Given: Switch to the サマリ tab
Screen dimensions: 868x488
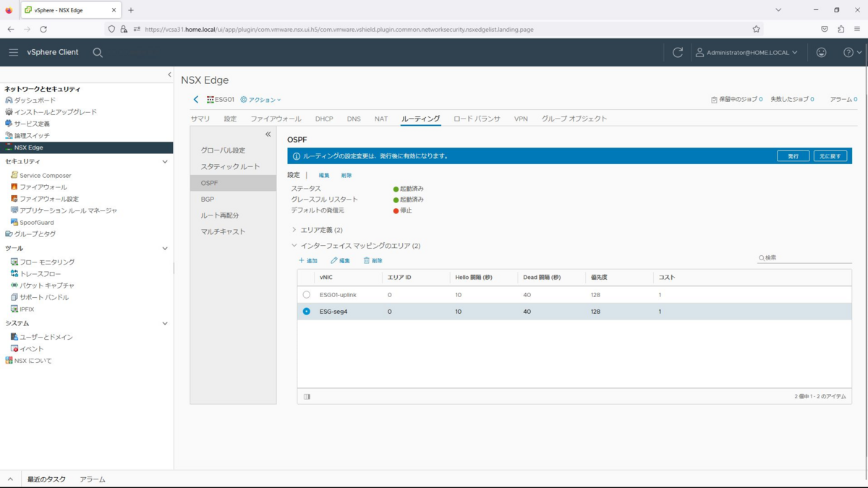Looking at the screenshot, I should (200, 119).
